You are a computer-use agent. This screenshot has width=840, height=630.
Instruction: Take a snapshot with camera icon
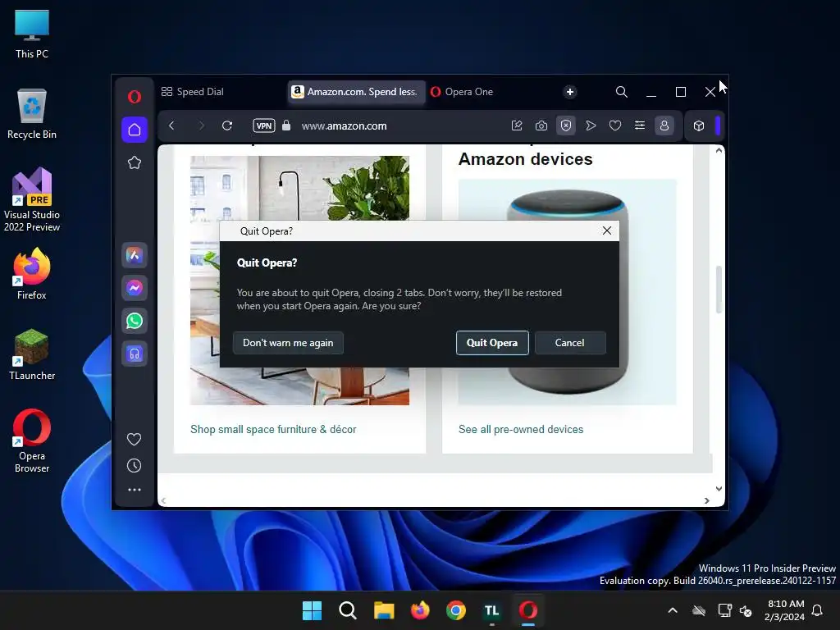click(x=541, y=126)
